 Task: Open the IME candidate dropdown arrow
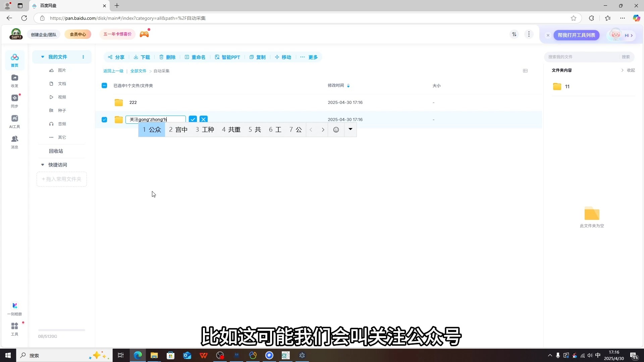[350, 129]
